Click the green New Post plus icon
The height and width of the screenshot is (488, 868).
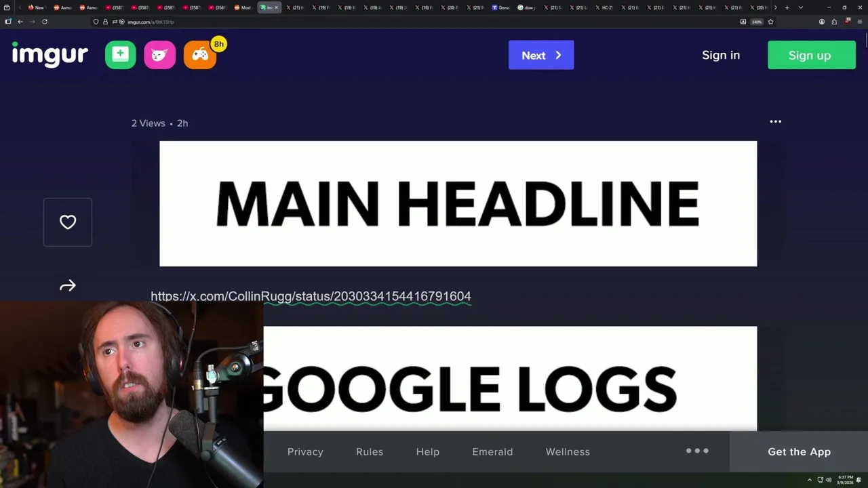click(x=121, y=55)
